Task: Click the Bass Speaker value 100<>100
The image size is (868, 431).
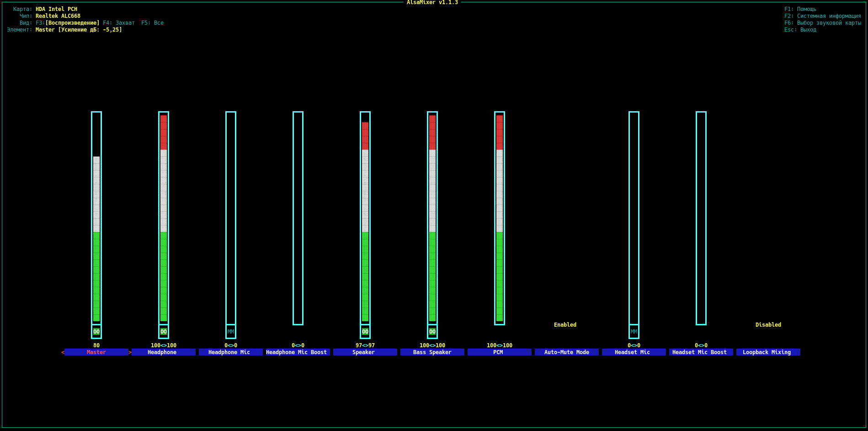Action: point(432,345)
